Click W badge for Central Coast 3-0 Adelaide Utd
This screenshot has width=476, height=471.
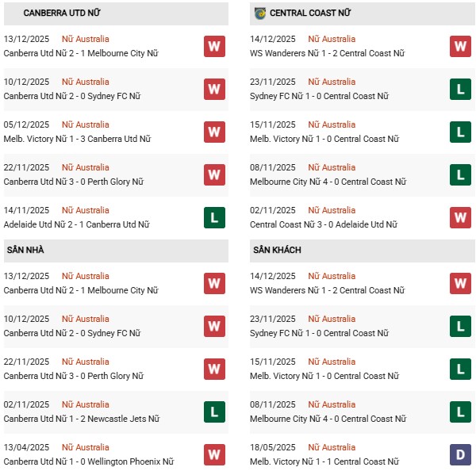tap(460, 217)
